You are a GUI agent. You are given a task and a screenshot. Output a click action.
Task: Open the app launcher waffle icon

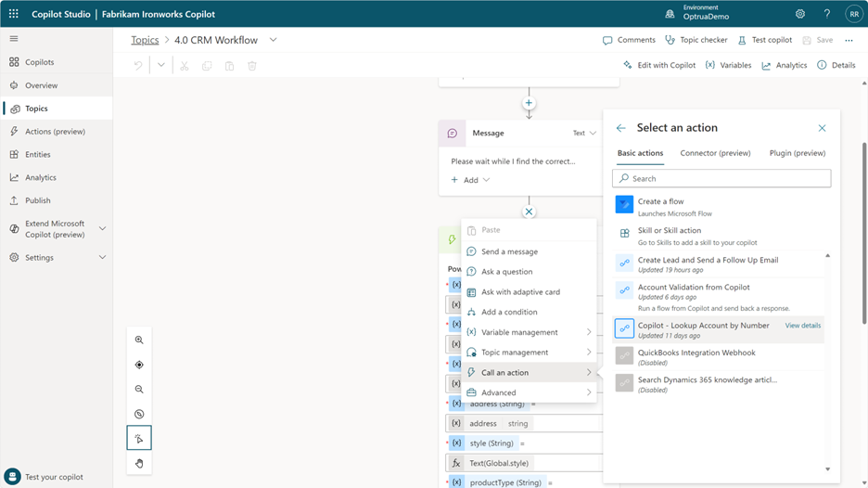tap(13, 14)
